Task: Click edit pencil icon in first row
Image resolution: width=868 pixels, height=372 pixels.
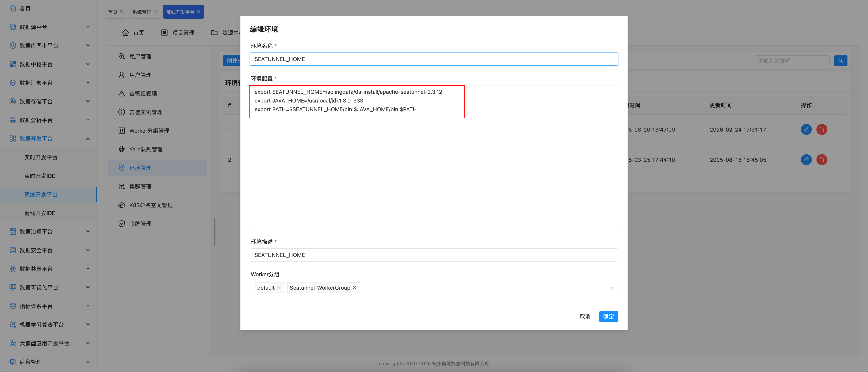Action: coord(806,129)
